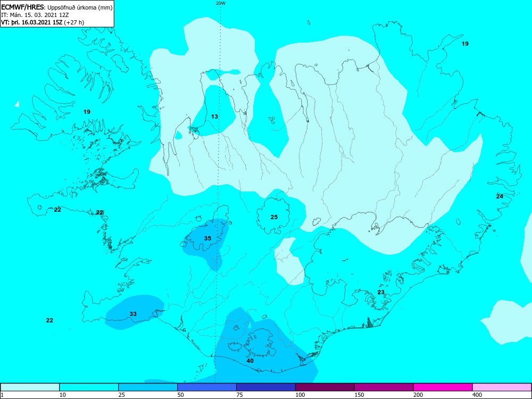Click the light pink above-400 legend swatch

coord(502,387)
